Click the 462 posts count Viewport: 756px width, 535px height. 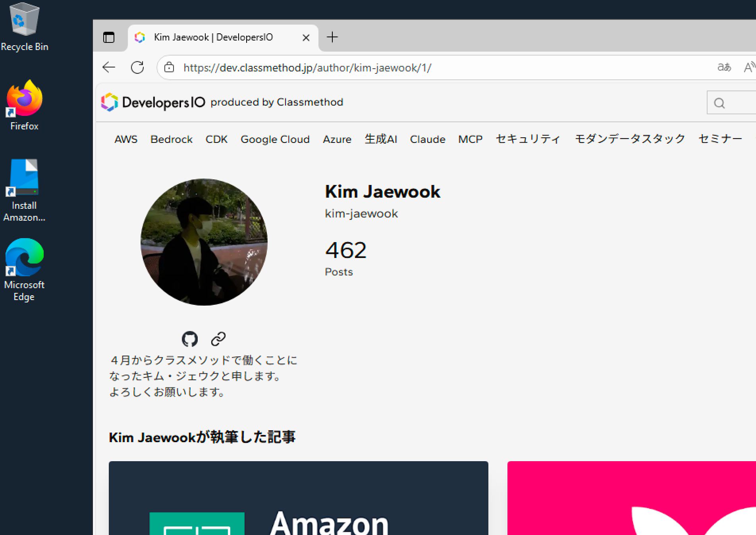point(346,250)
